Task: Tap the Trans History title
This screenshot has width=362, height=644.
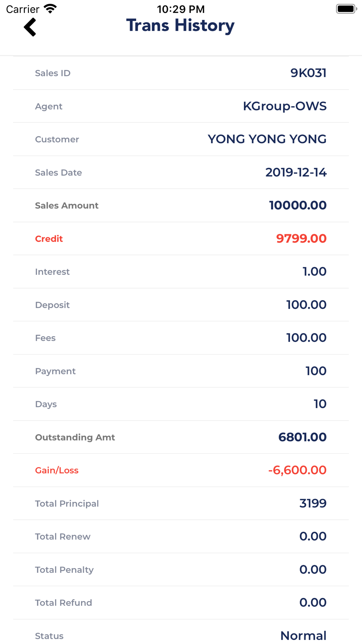Action: pyautogui.click(x=180, y=26)
